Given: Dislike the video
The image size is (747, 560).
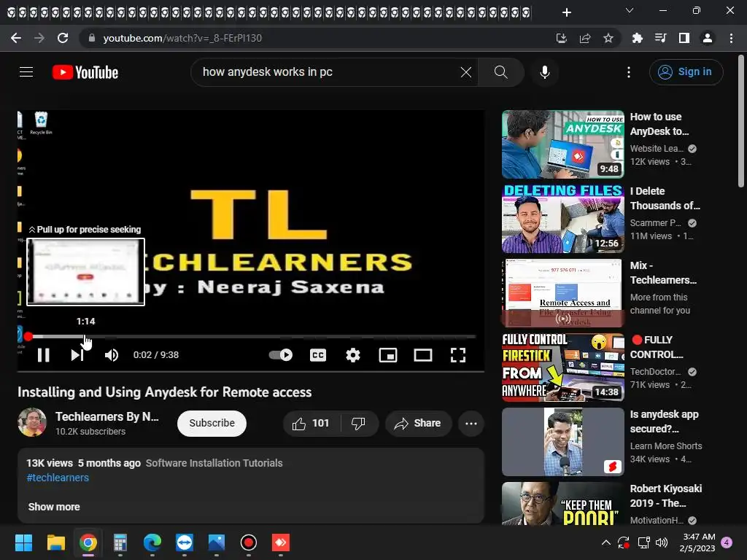Looking at the screenshot, I should (x=358, y=423).
